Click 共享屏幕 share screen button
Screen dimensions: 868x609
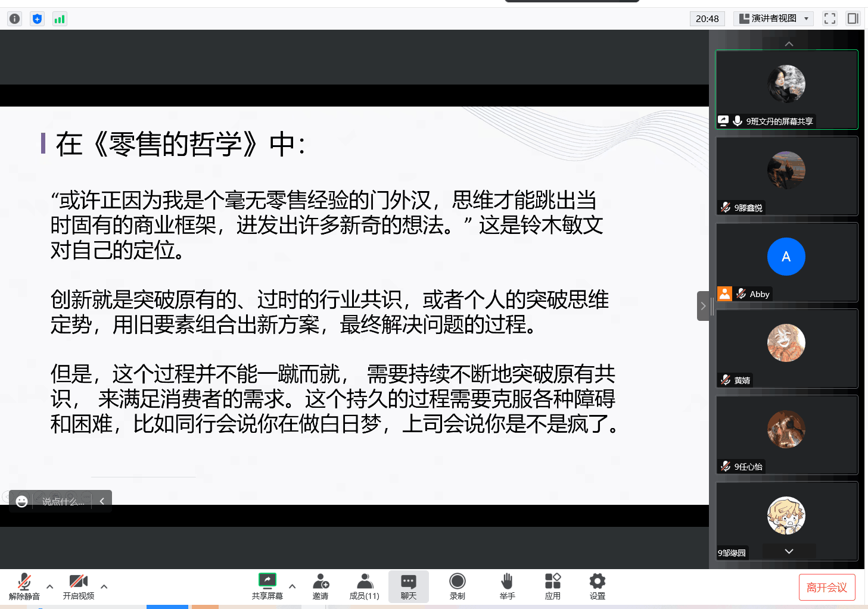pyautogui.click(x=267, y=586)
